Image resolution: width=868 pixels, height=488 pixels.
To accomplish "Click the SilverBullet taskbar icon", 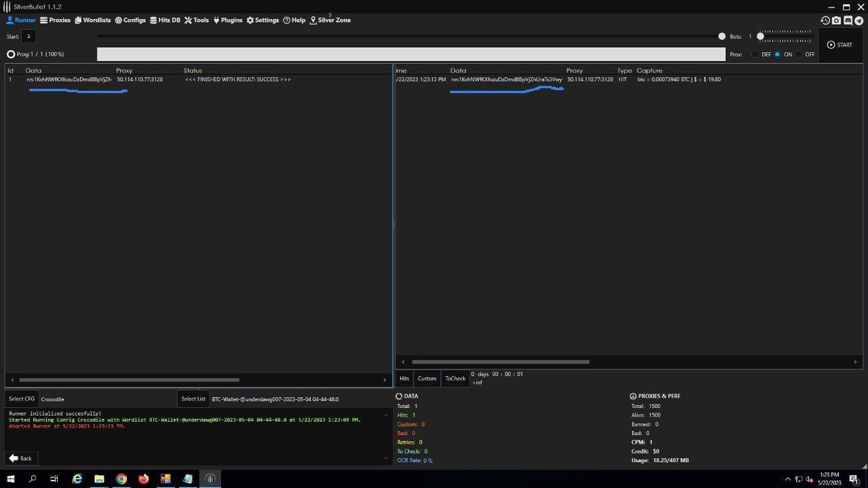I will pos(210,479).
